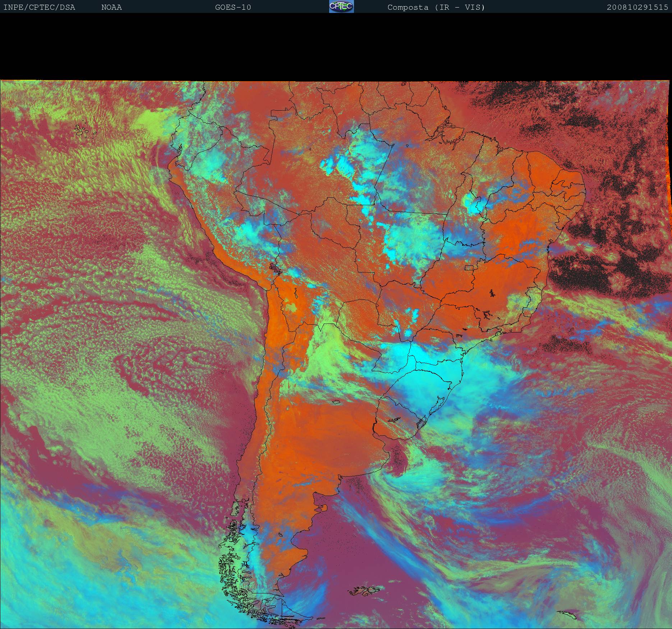Click the CPTEC logo in header
Viewport: 672px width, 629px height.
(x=341, y=6)
